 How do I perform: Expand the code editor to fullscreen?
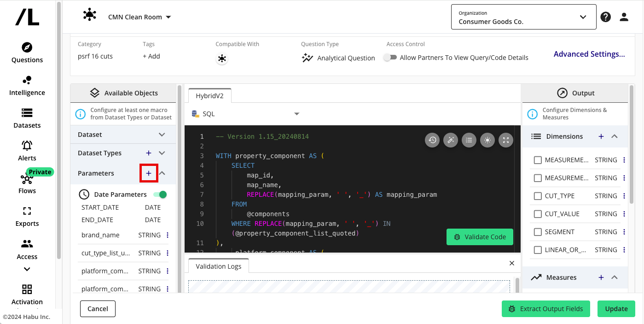pos(506,140)
